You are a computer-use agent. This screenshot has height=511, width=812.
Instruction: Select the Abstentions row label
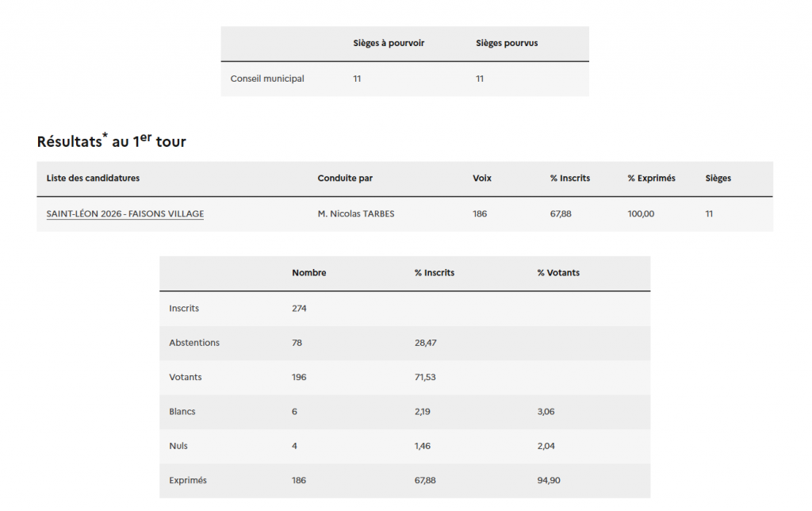click(x=194, y=343)
